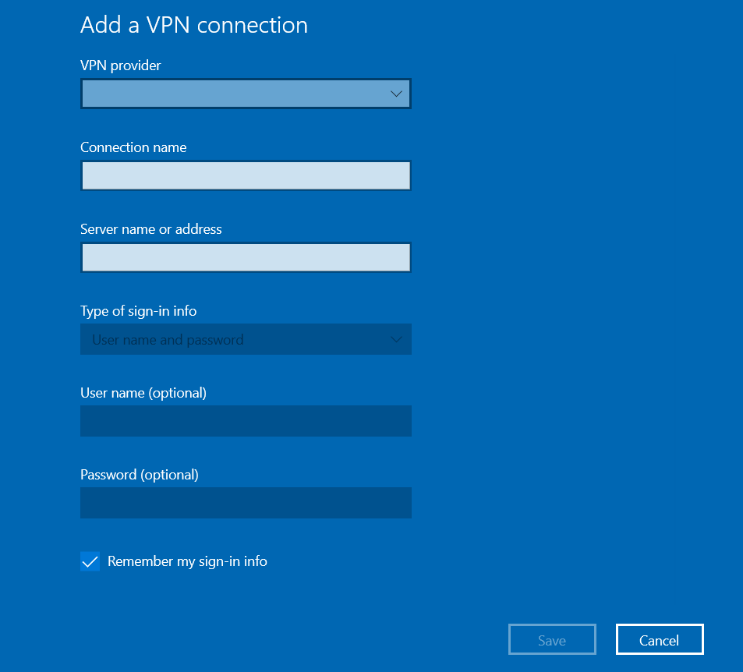Click the sign-in info dropdown chevron

396,339
